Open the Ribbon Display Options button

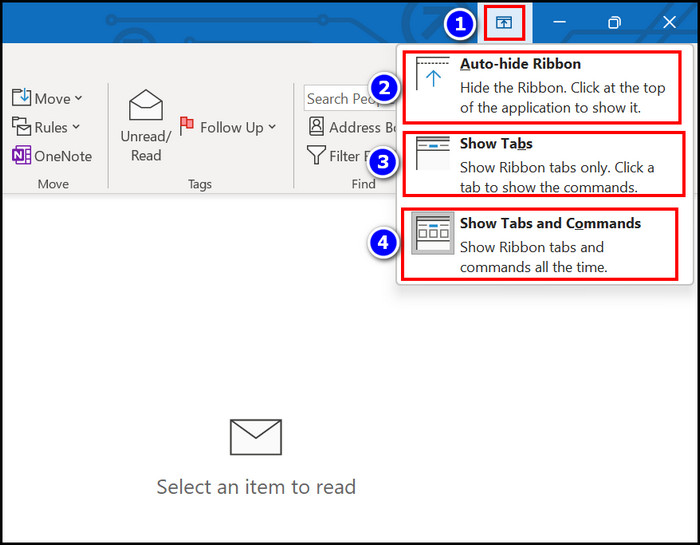[504, 22]
